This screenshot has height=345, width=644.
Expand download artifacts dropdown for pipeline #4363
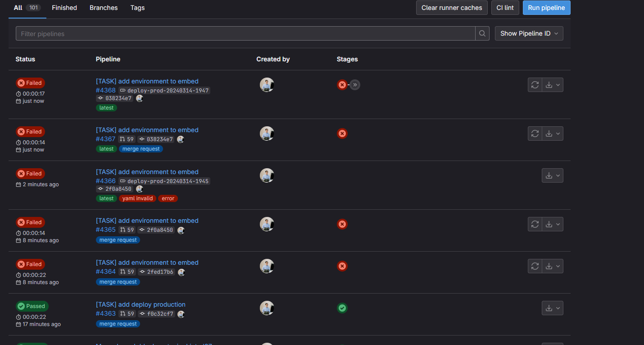553,308
